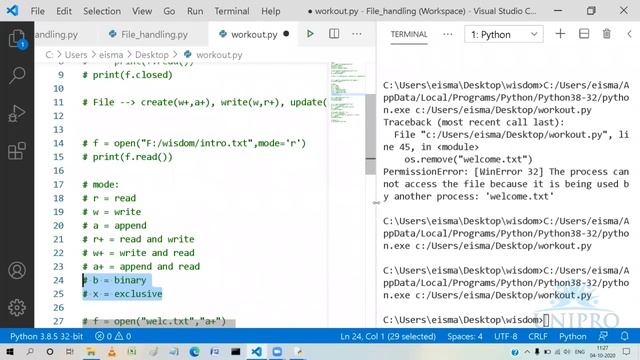
Task: Open File Explorer from taskbar
Action: (x=91, y=352)
